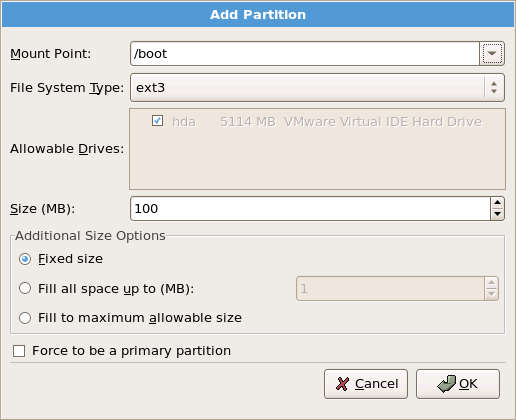The width and height of the screenshot is (516, 420).
Task: Increase Size (MB) with the up arrow
Action: click(x=497, y=203)
